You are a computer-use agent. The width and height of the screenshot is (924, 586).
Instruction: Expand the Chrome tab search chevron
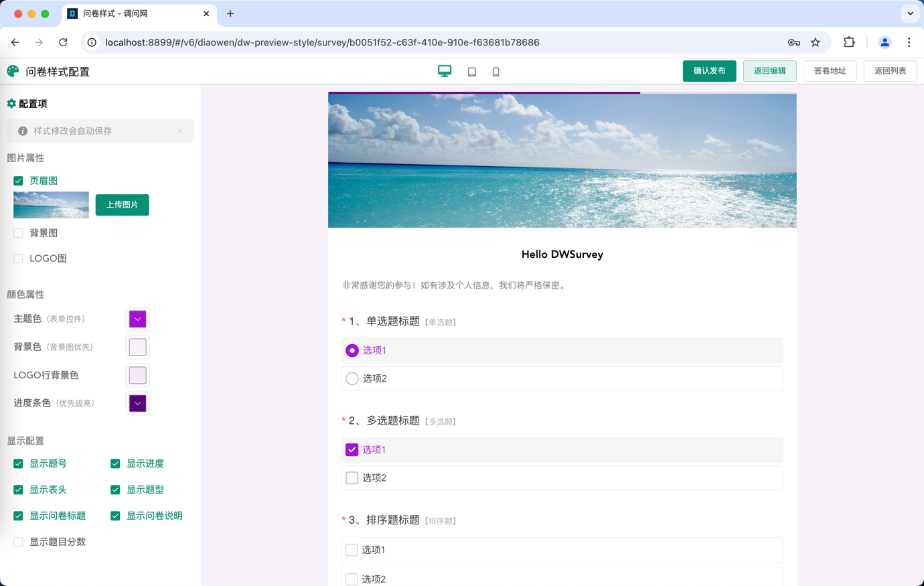910,13
